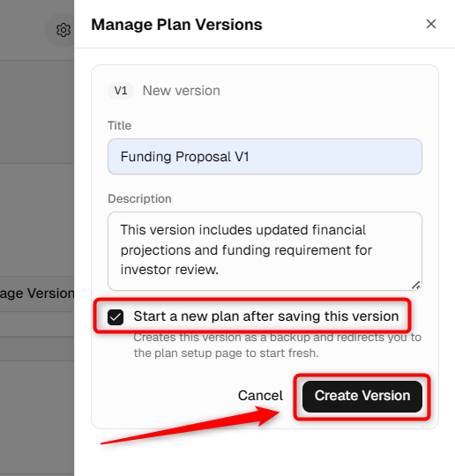
Task: Click the empty right side of Title field
Action: (334, 157)
